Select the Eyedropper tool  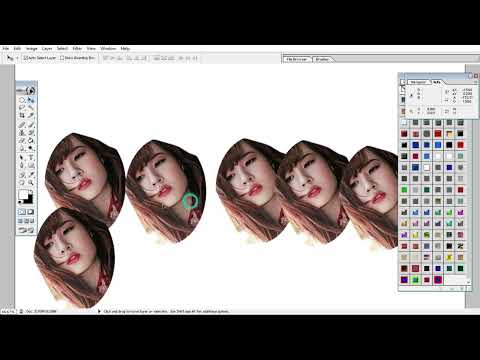point(31,174)
